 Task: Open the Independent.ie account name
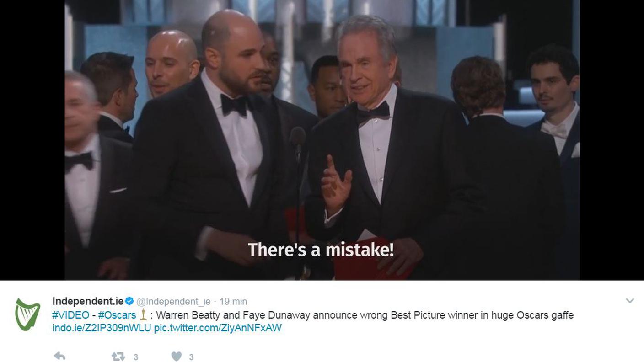point(88,301)
